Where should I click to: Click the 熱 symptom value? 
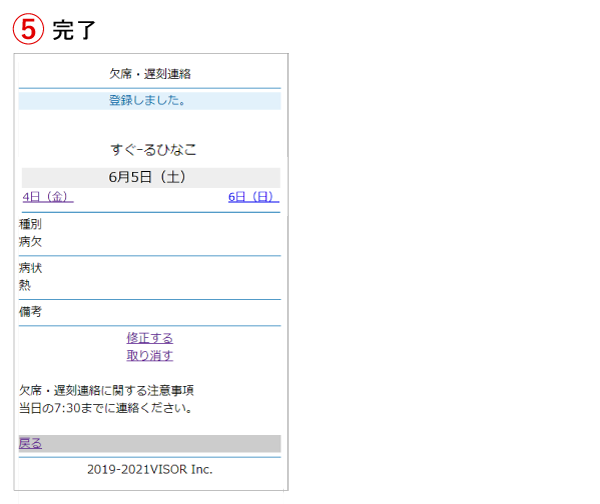(x=25, y=285)
